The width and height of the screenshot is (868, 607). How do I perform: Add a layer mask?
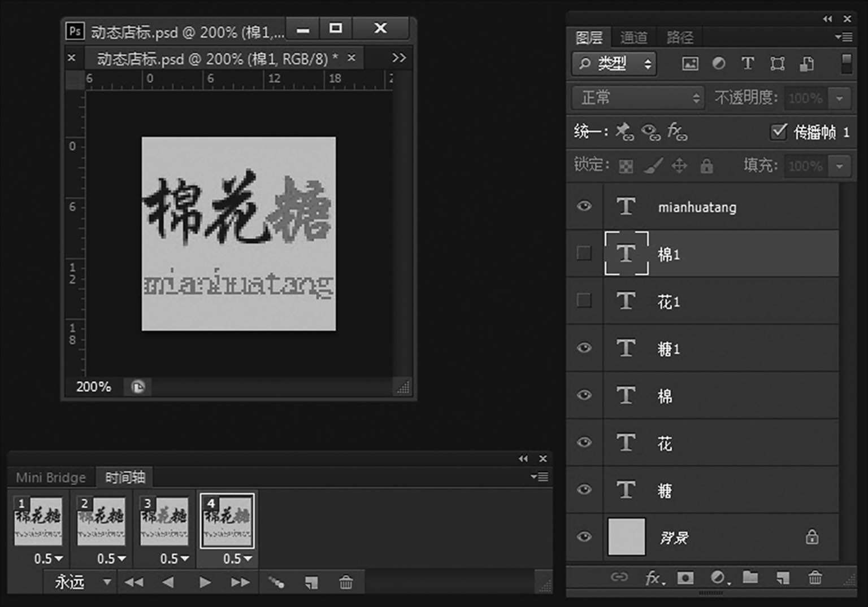685,578
